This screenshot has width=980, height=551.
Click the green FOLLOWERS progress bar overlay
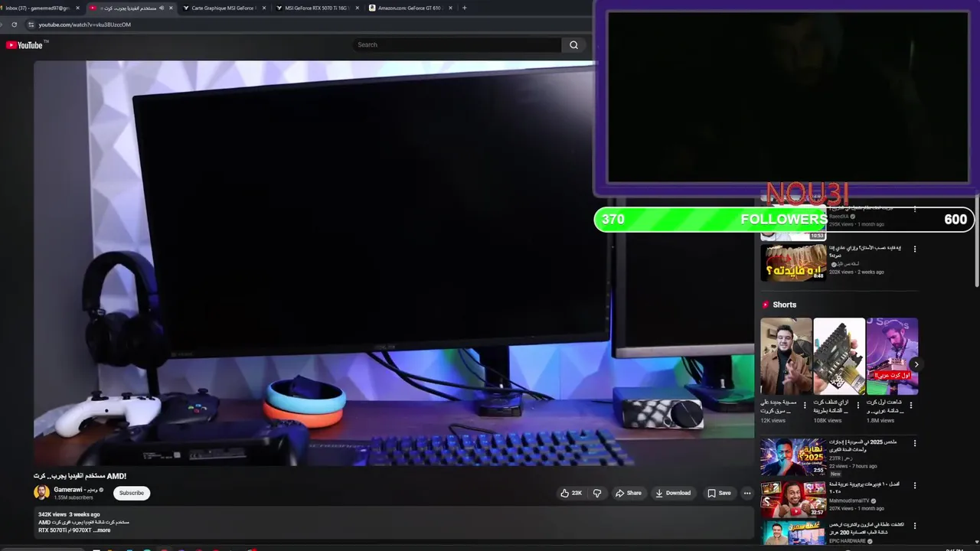tap(784, 220)
